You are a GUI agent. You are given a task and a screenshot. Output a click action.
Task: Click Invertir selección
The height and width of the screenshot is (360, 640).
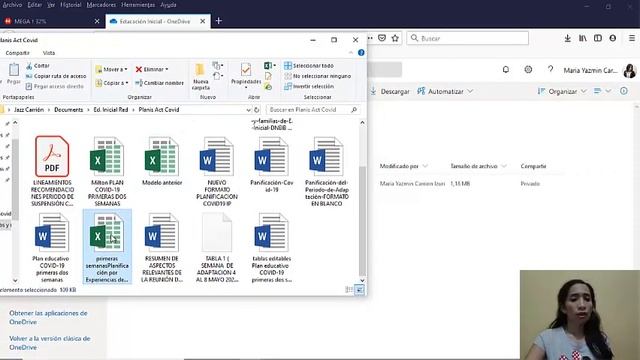tap(309, 87)
